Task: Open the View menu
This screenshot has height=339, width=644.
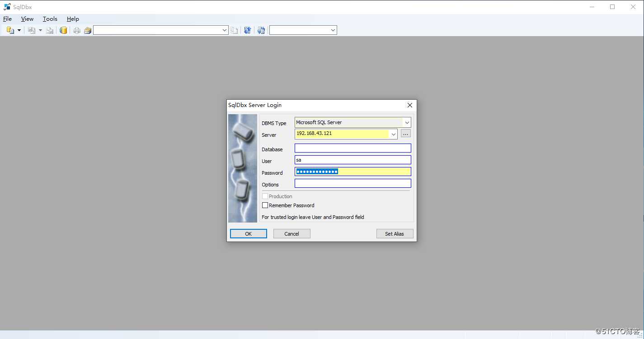Action: coord(27,19)
